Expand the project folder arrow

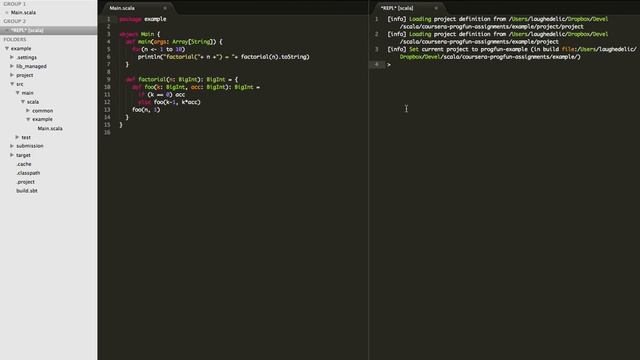click(x=12, y=75)
